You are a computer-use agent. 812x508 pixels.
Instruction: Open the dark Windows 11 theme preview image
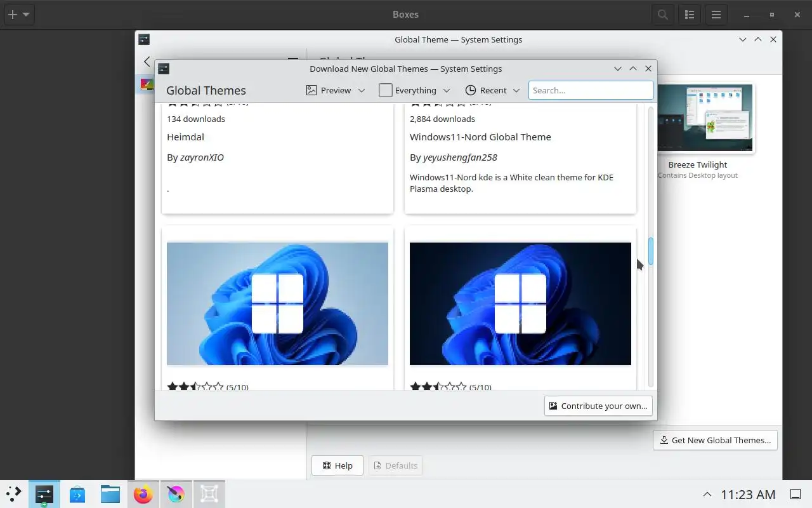(x=520, y=304)
